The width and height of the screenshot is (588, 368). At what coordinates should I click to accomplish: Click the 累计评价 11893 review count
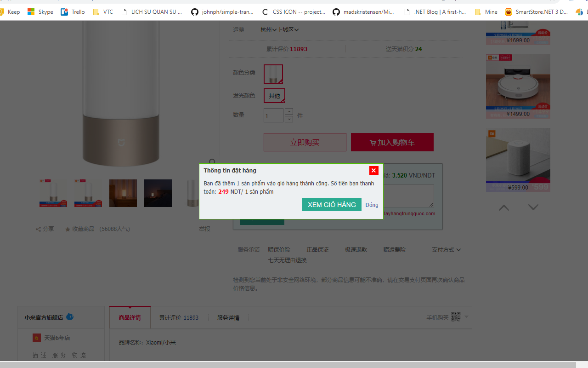[287, 49]
